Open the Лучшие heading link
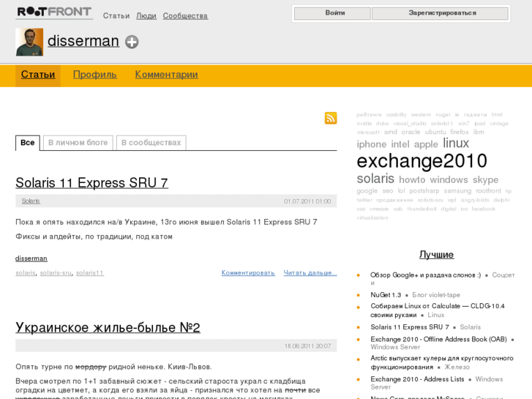Viewport: 532px width, 399px height. tap(436, 254)
